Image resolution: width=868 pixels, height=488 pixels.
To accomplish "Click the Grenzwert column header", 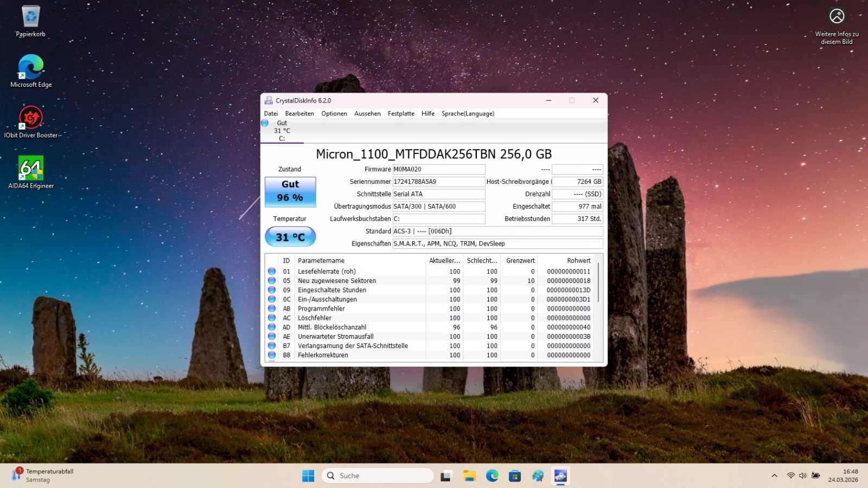I will (519, 261).
